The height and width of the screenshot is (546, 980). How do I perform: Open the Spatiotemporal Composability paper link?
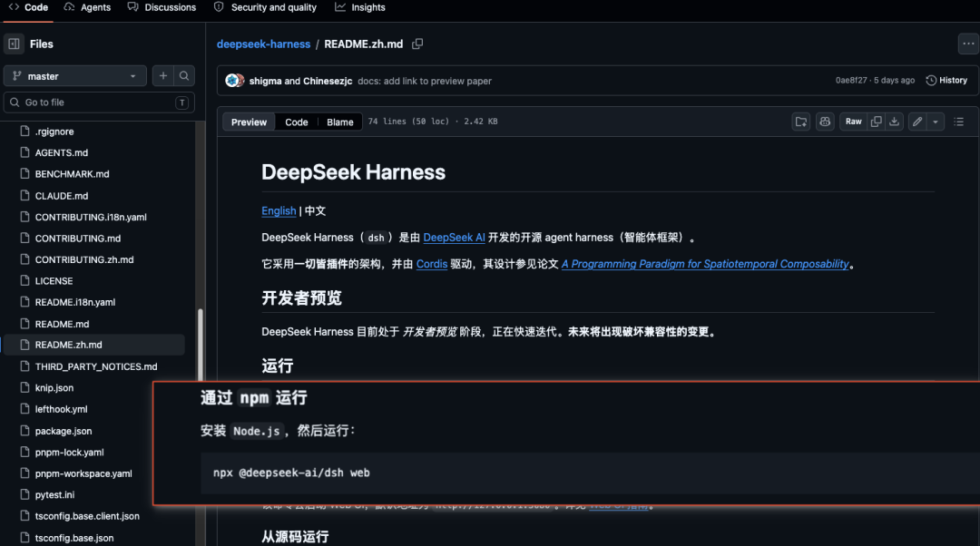pos(705,264)
